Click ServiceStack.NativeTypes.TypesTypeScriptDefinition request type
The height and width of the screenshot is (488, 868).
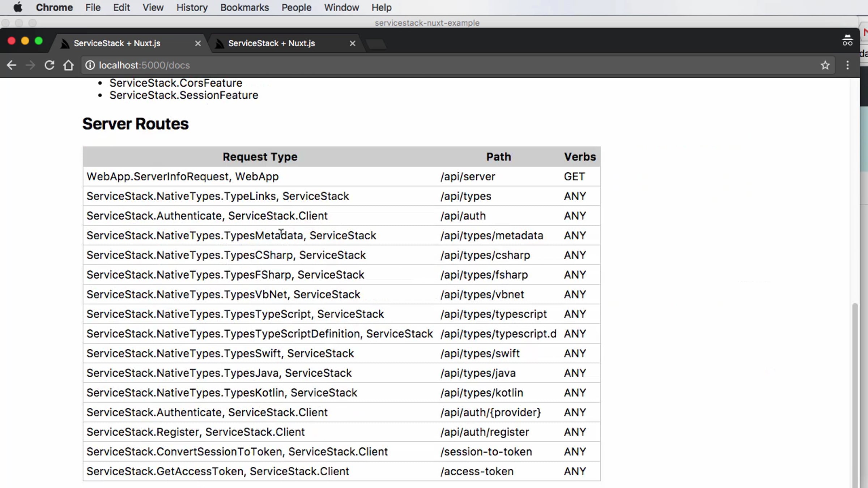[260, 334]
